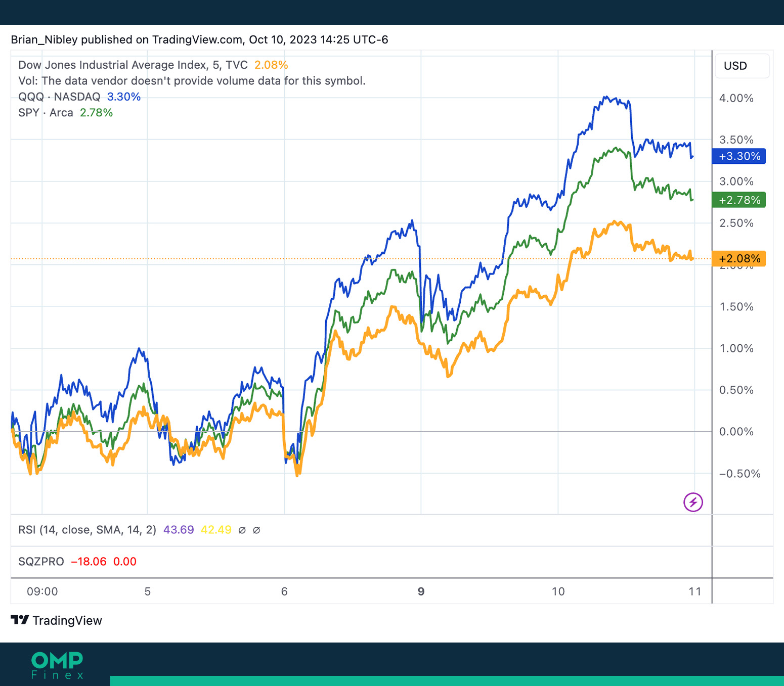The height and width of the screenshot is (686, 784).
Task: Click the 4.00% price scale label
Action: [736, 98]
